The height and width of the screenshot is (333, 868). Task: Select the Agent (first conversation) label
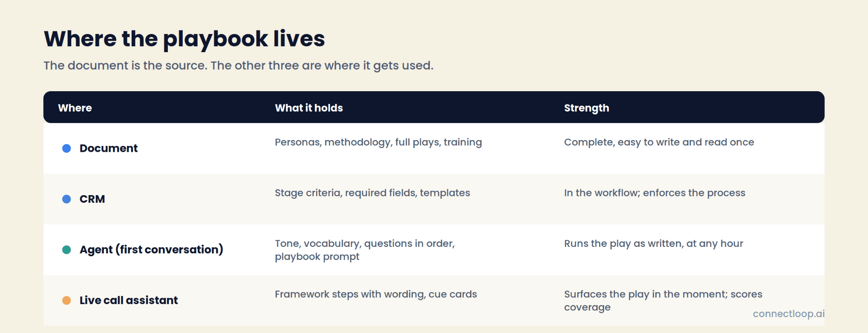click(x=151, y=249)
